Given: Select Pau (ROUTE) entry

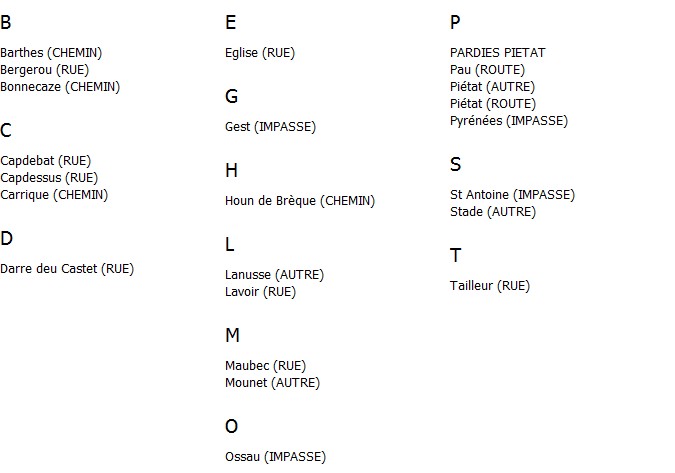Looking at the screenshot, I should (487, 70).
